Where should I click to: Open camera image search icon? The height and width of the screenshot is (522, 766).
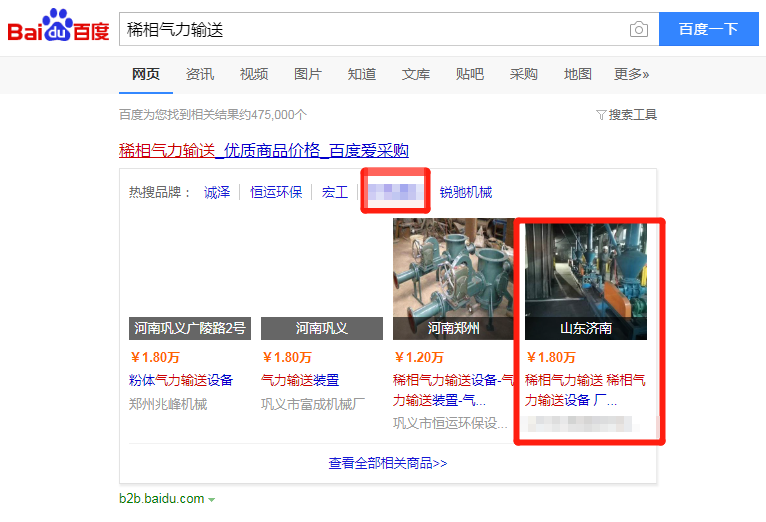638,29
